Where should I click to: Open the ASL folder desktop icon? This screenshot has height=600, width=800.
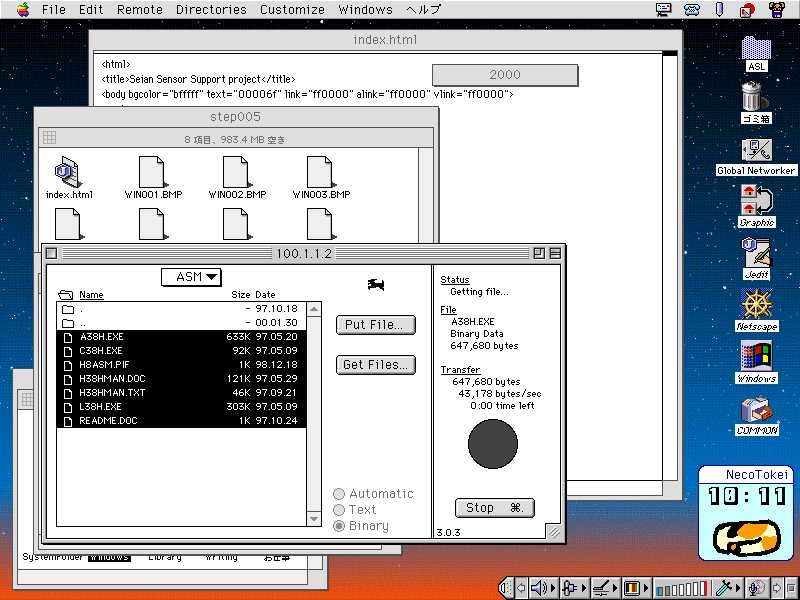click(756, 48)
